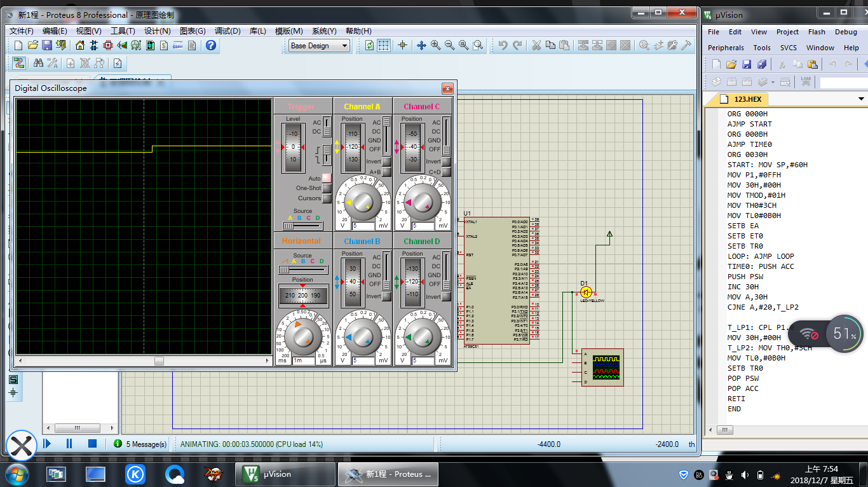
Task: Click the electrical rules check lightning icon
Action: point(118,63)
